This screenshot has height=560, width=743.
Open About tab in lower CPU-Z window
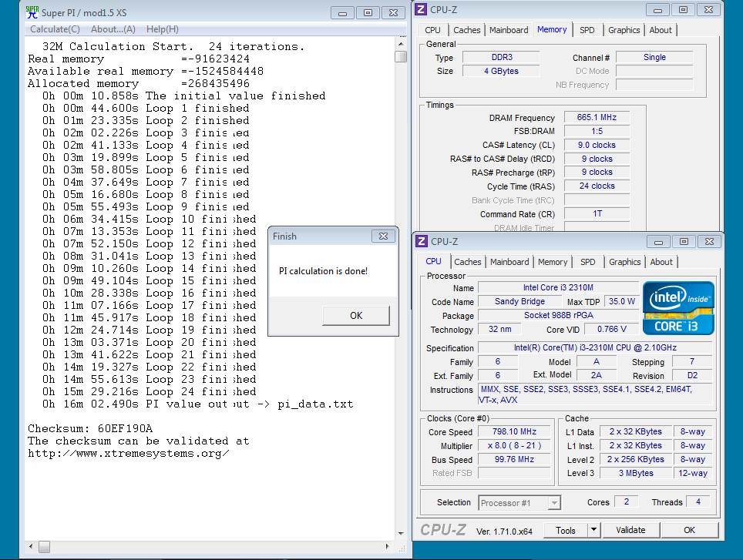coord(661,262)
